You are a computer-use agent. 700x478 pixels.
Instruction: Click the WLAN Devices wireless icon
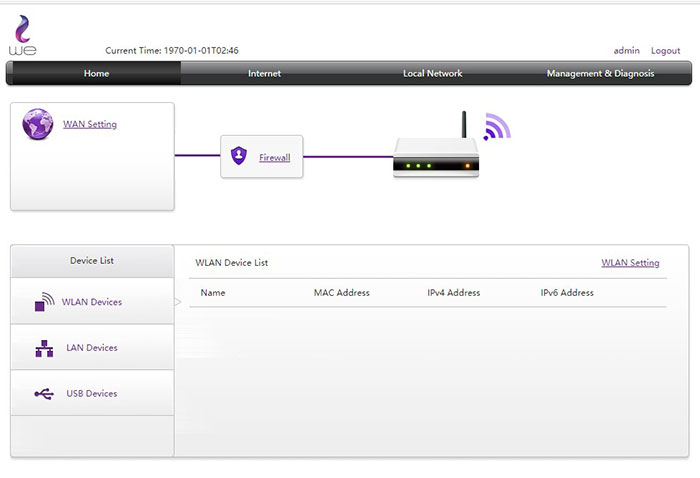coord(44,302)
